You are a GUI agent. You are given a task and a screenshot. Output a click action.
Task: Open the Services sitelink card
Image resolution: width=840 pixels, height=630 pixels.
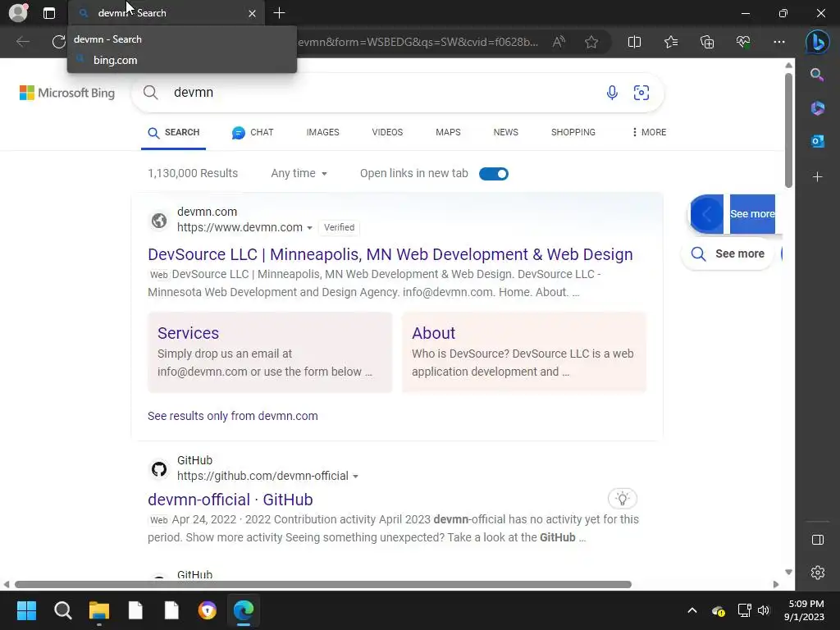270,352
